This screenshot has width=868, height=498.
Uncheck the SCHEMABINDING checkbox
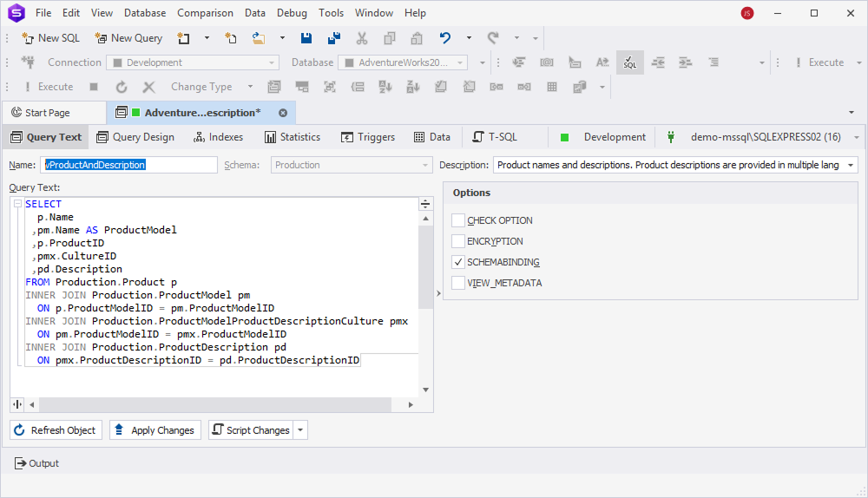(458, 262)
